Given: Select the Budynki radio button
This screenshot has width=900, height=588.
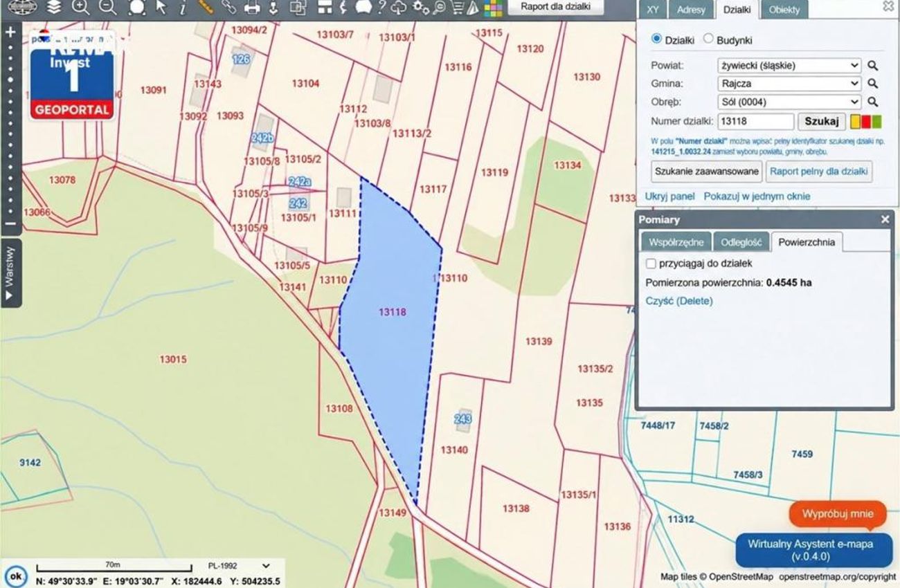Looking at the screenshot, I should 708,39.
